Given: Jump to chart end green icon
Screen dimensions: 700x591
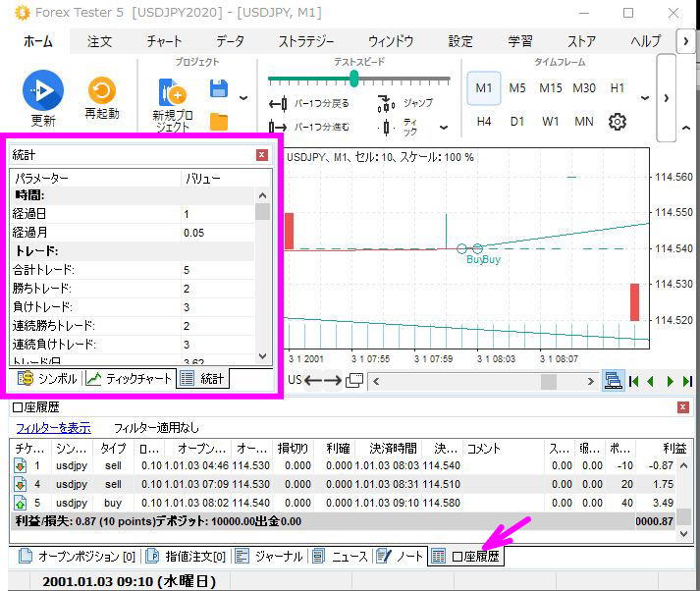Looking at the screenshot, I should [687, 381].
